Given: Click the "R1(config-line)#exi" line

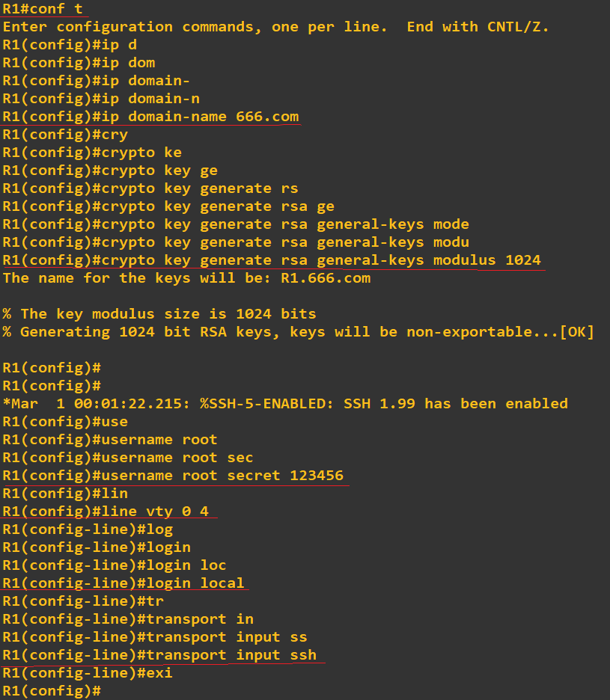Looking at the screenshot, I should pyautogui.click(x=88, y=673).
